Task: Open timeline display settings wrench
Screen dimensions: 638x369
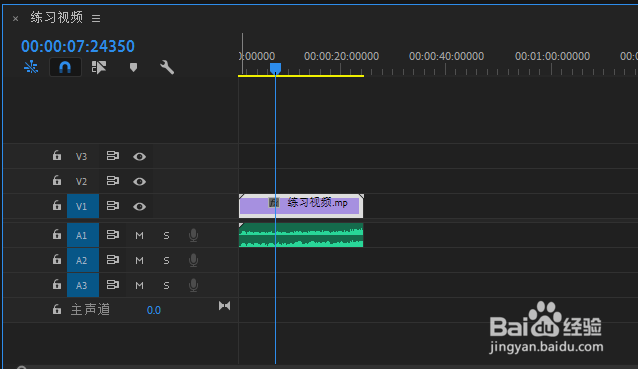Action: tap(167, 67)
